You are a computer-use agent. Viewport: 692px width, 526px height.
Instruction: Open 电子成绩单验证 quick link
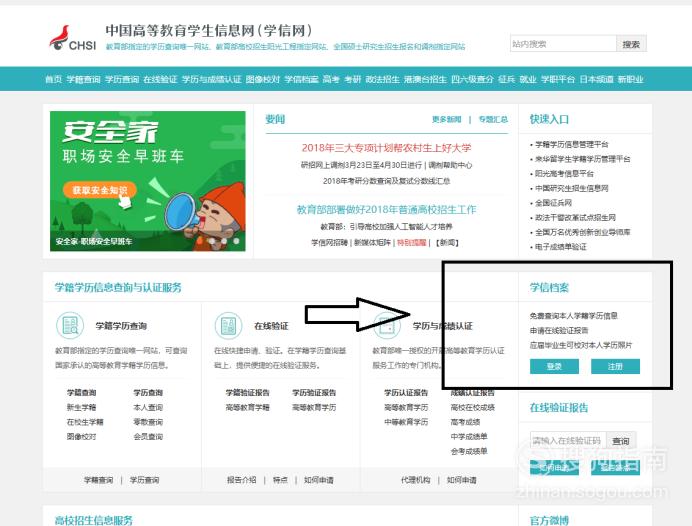tap(560, 247)
